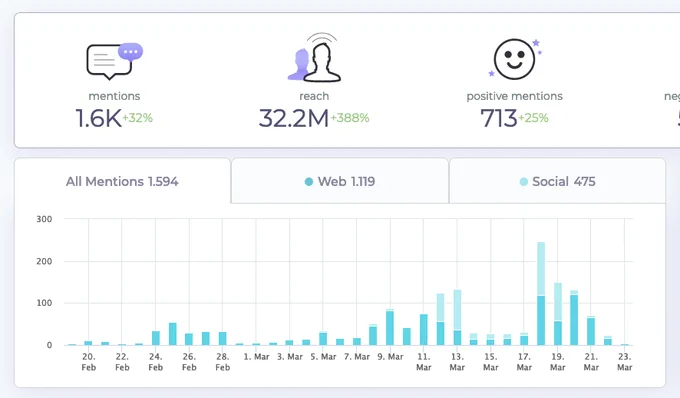Screen dimensions: 680x398
Task: Click the Social legend color dot
Action: tap(524, 182)
